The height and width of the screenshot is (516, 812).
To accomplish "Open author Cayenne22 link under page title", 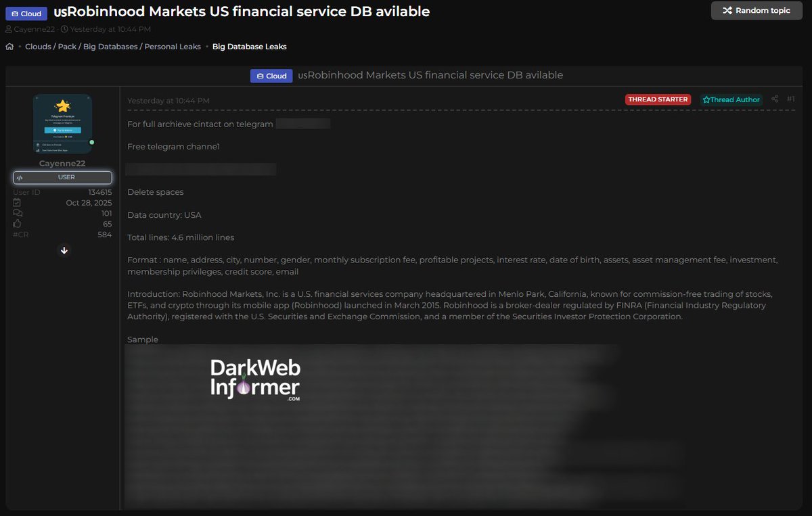I will click(34, 29).
